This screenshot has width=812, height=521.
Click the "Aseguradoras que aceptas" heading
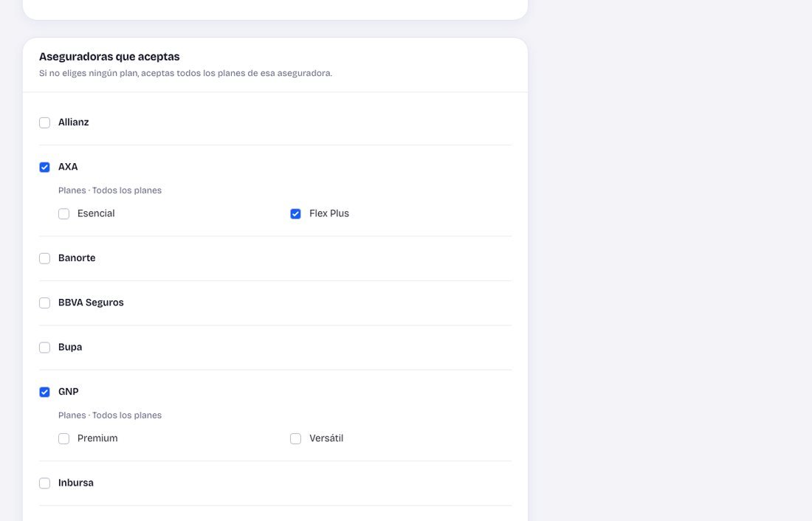(109, 56)
